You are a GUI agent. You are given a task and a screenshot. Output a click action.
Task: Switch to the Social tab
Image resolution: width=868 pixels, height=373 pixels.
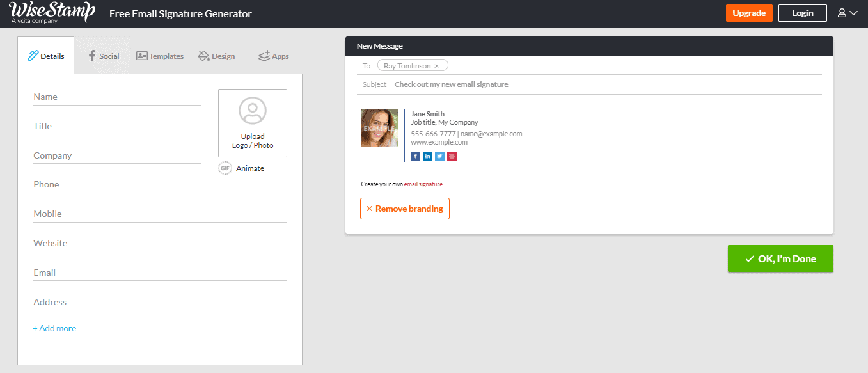103,56
